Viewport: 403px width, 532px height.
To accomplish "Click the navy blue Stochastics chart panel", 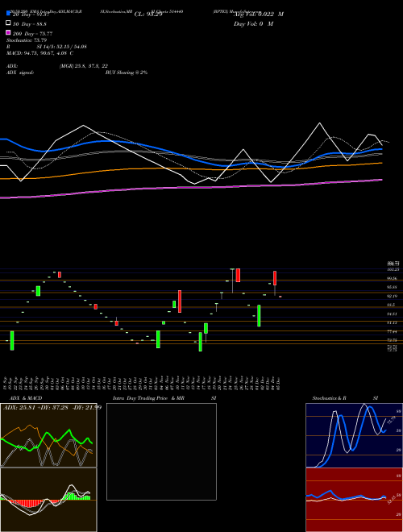I will [354, 435].
